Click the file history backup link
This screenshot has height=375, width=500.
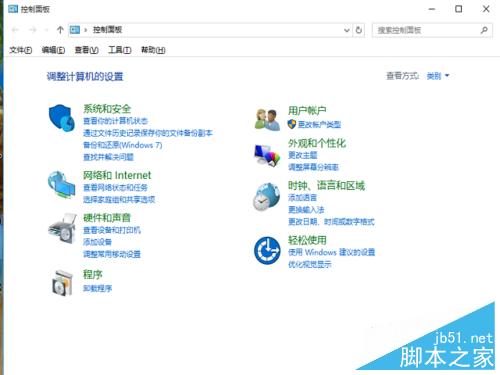[x=148, y=133]
